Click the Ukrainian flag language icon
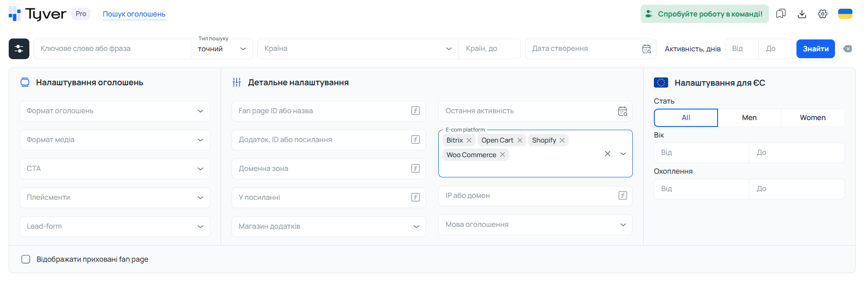 coord(845,14)
